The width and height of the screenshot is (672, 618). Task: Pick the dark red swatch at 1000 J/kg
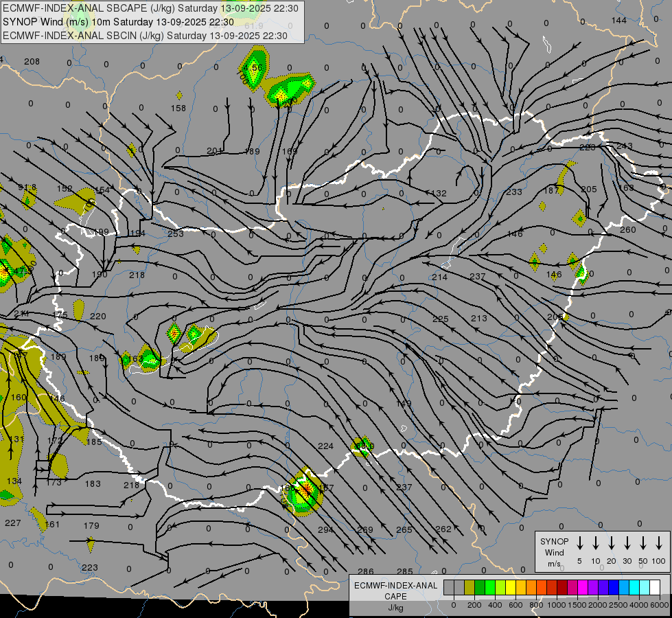click(x=562, y=588)
